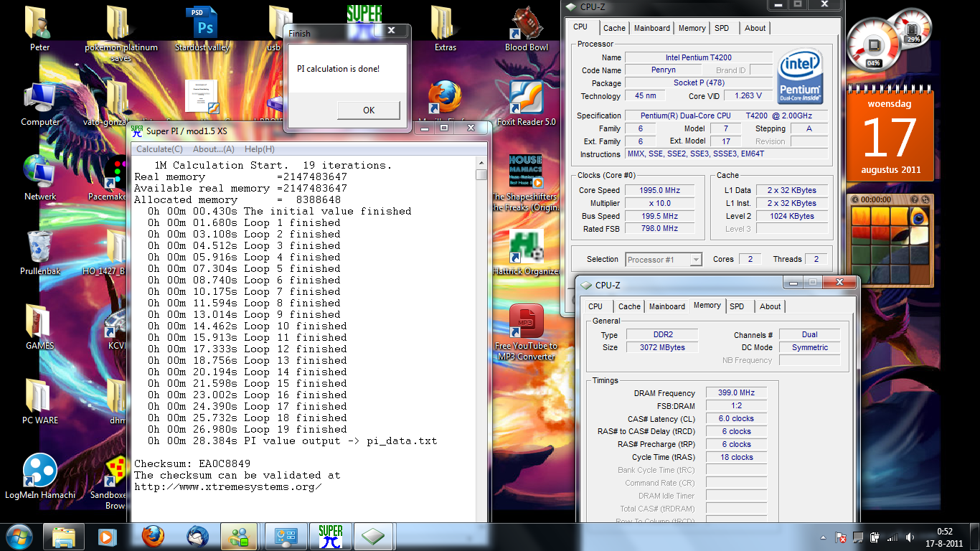Launch Blood Bowl shortcut
The width and height of the screenshot is (980, 551).
(527, 29)
